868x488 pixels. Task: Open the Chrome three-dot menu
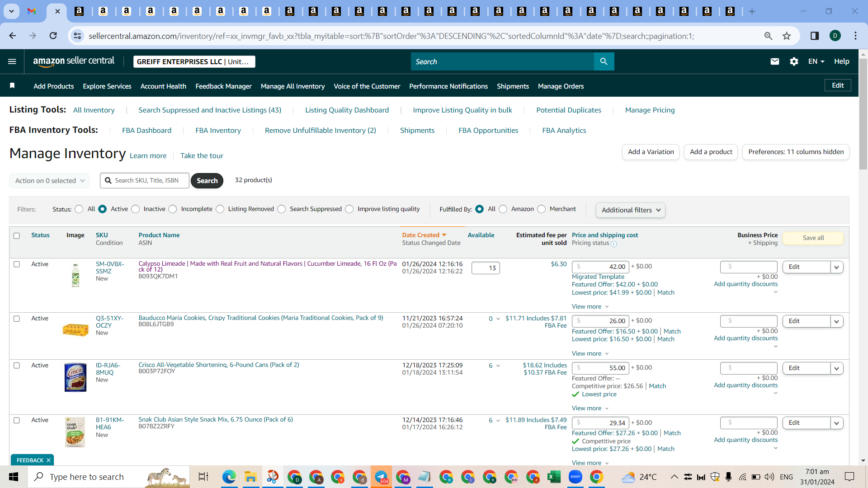(x=855, y=36)
